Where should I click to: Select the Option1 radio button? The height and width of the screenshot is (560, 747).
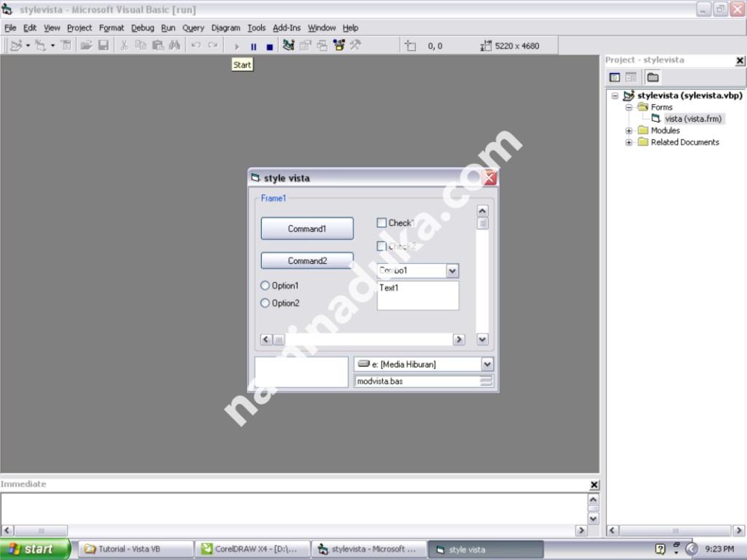click(265, 285)
